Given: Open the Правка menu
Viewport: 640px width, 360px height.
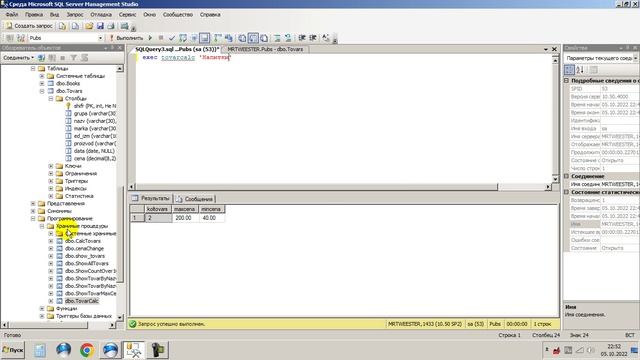Looking at the screenshot, I should click(x=34, y=14).
